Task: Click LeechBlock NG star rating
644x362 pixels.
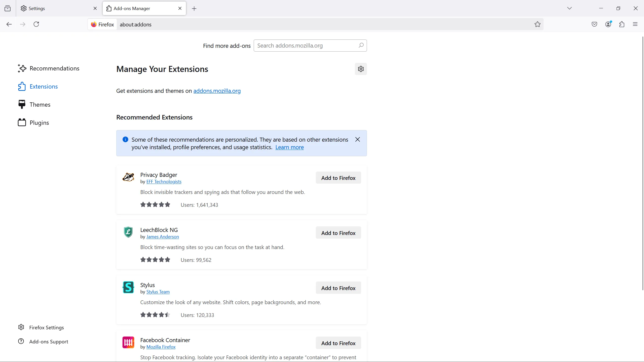Action: (x=155, y=260)
